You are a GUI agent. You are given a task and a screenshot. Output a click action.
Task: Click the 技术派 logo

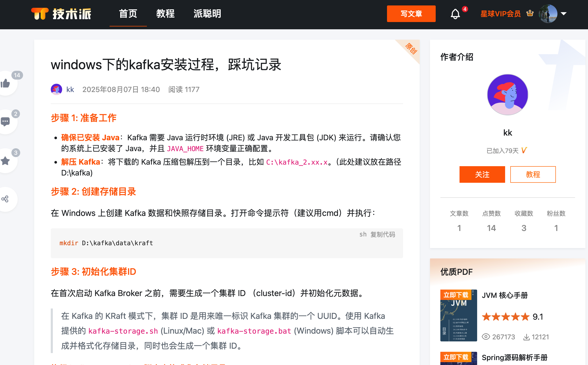61,14
